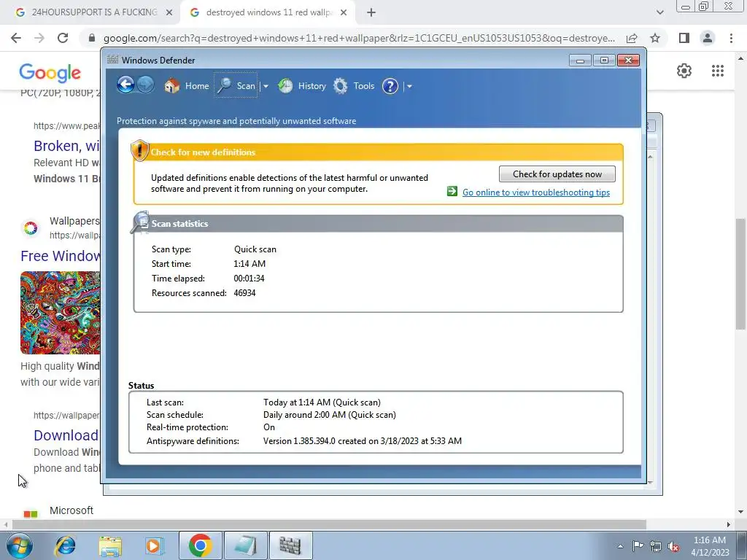Click the browser horizontal scrollbar

tap(329, 524)
